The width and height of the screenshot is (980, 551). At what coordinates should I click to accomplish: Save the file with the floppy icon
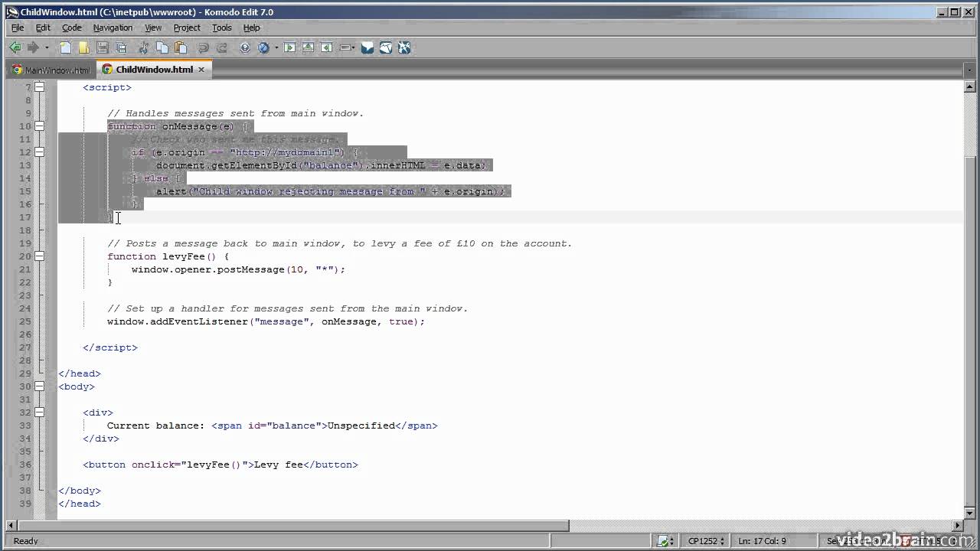103,47
